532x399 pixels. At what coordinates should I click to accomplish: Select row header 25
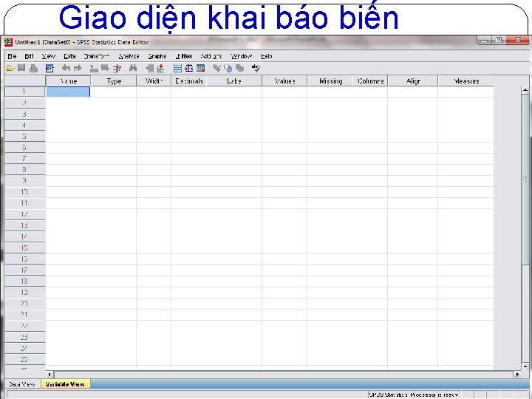pos(25,360)
